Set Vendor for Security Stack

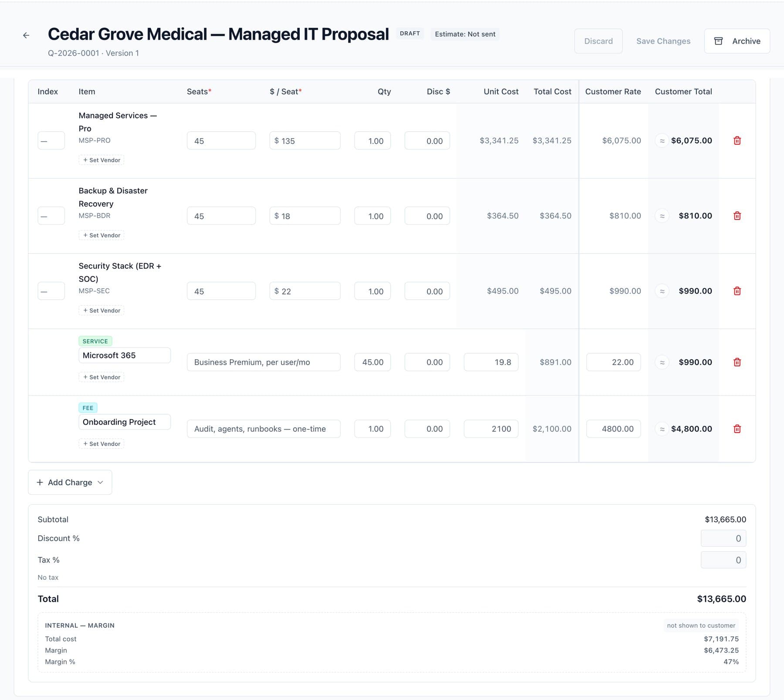(101, 311)
